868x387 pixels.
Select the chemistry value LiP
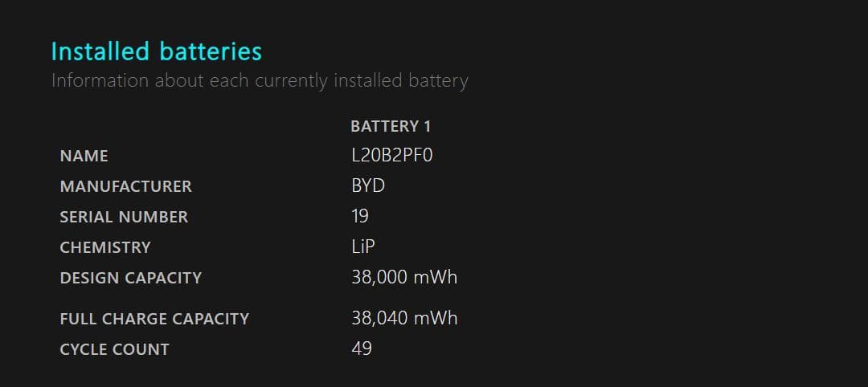tap(363, 246)
